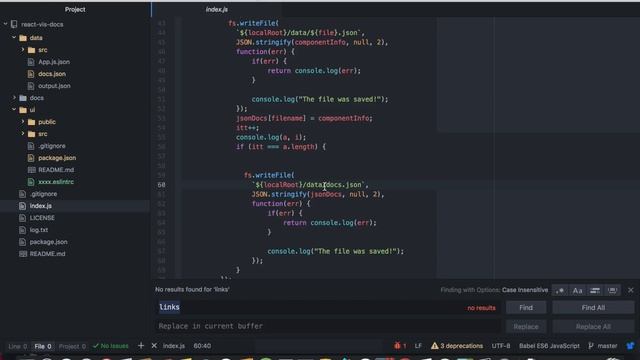Click the .gitignore file icon inside ui
The image size is (640, 360).
pos(31,146)
